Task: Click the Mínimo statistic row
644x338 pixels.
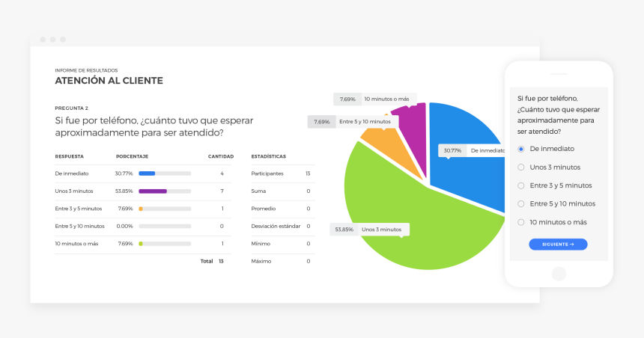Action: pos(283,244)
